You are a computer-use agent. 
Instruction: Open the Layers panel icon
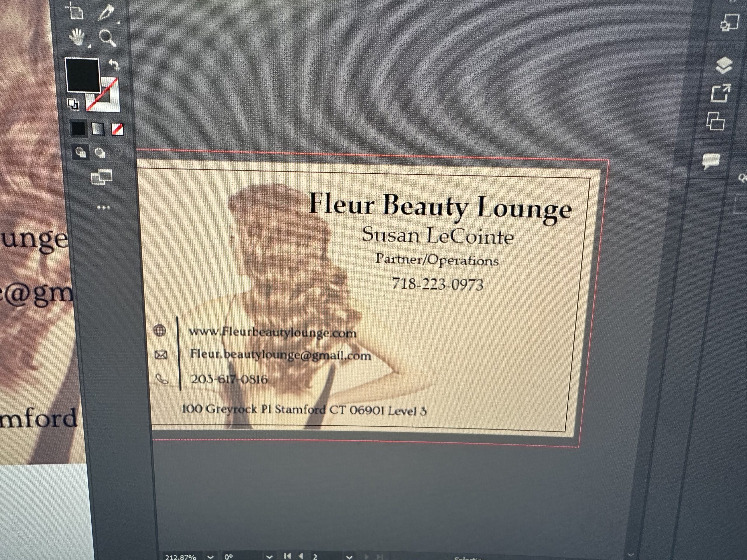724,66
